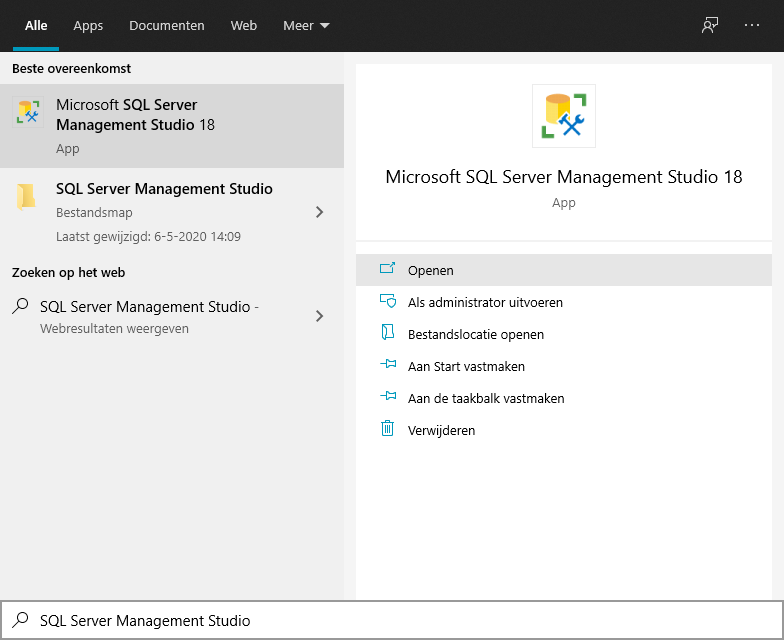Click the search box magnifier icon
Viewport: 784px width, 640px height.
[20, 620]
